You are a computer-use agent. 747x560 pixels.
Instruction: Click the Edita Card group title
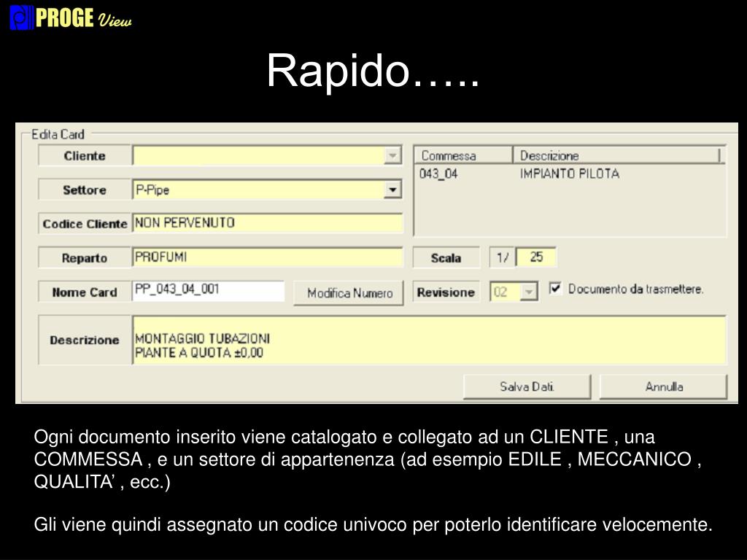pyautogui.click(x=58, y=134)
